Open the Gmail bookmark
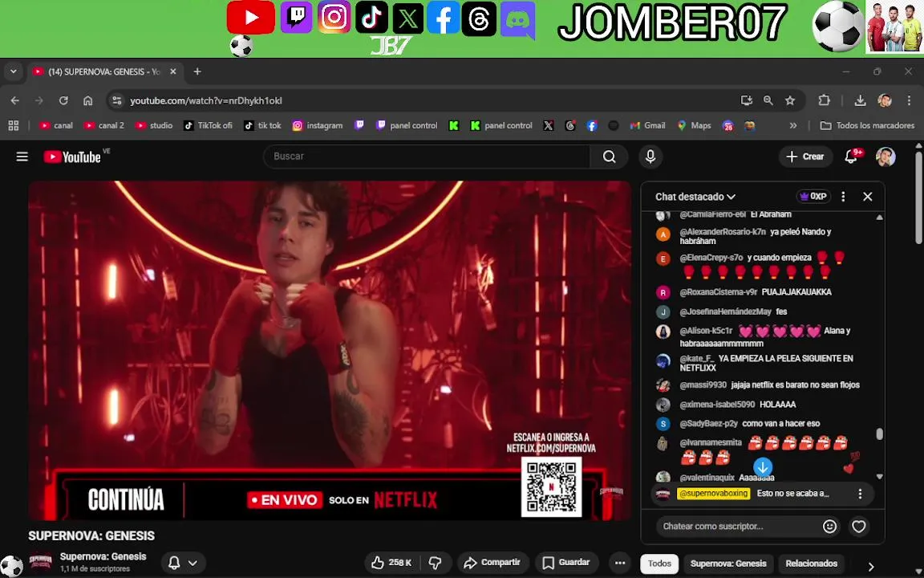This screenshot has height=578, width=924. [x=647, y=125]
